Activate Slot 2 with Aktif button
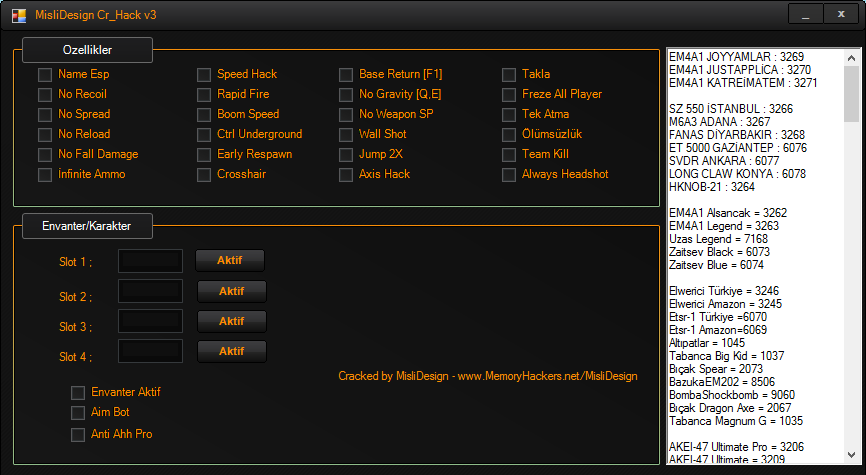The image size is (866, 475). click(x=232, y=291)
